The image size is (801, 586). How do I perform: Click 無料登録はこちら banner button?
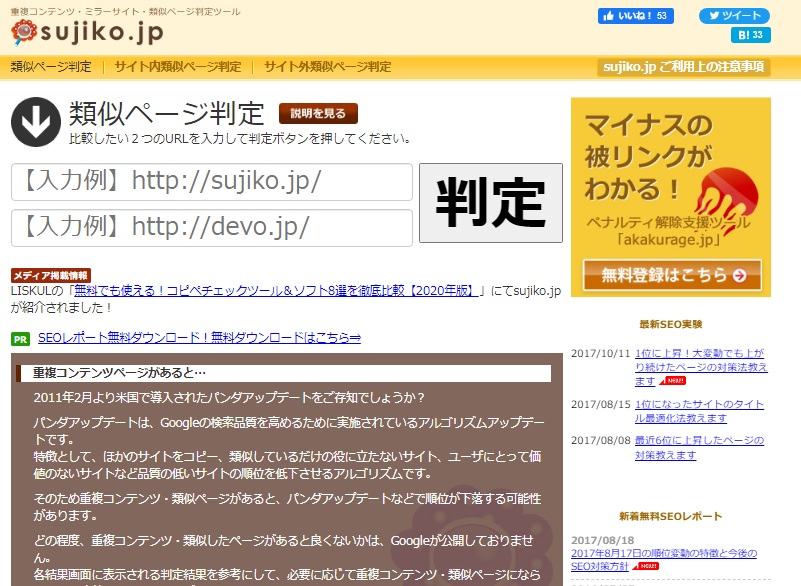point(672,275)
